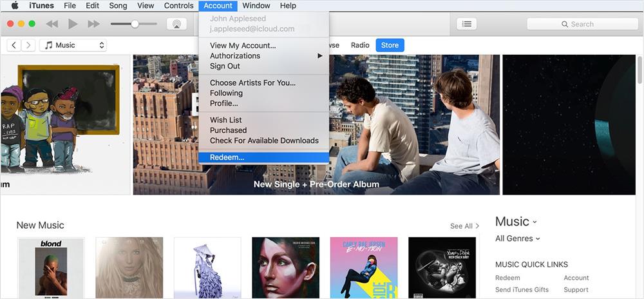Click the New Music section heading

tap(40, 225)
